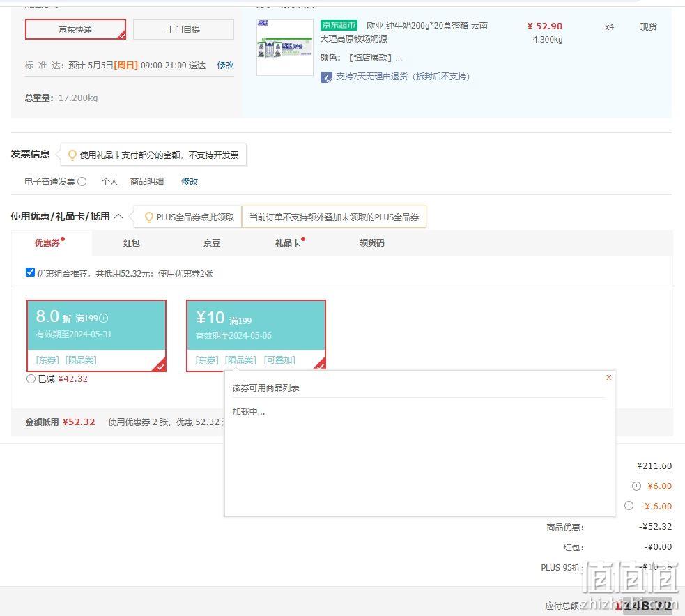Click the [东券] tag on the 8.0折 coupon
Screen dimensions: 685x616
(x=47, y=360)
